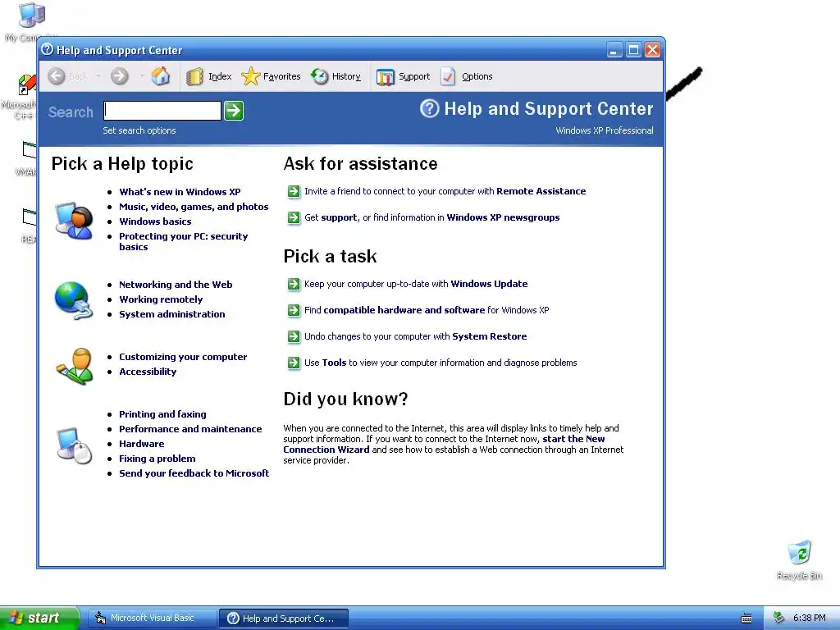Open Music, video, games, and photos
The image size is (840, 630).
pyautogui.click(x=194, y=207)
